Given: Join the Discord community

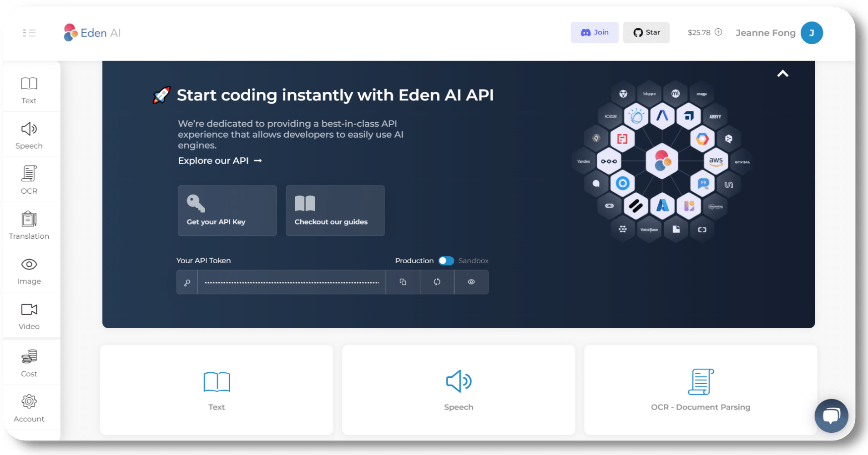Looking at the screenshot, I should (595, 33).
